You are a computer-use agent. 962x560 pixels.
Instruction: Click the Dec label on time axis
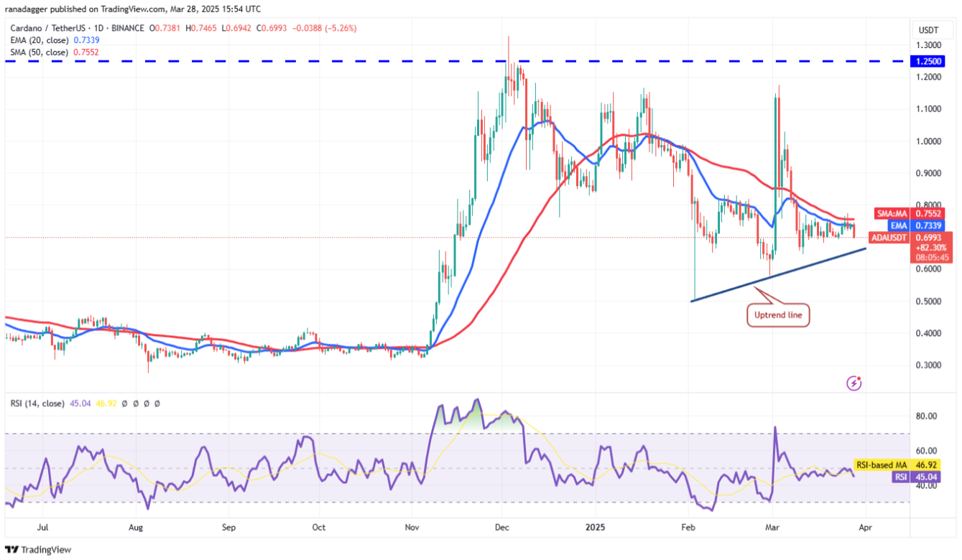pos(502,527)
